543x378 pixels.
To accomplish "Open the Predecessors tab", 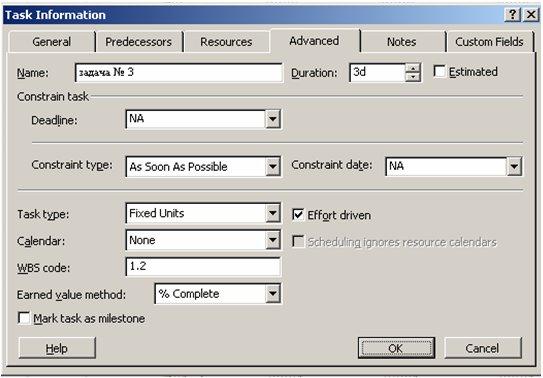I will tap(139, 42).
